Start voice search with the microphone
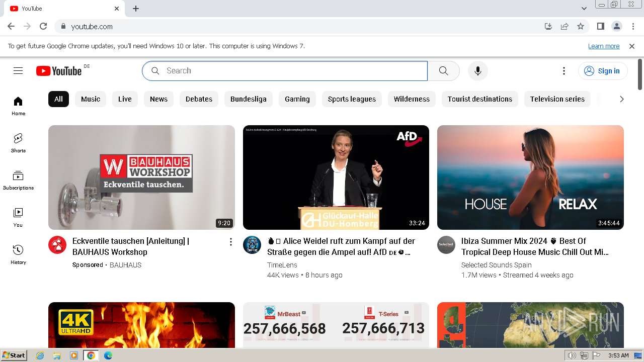 478,71
